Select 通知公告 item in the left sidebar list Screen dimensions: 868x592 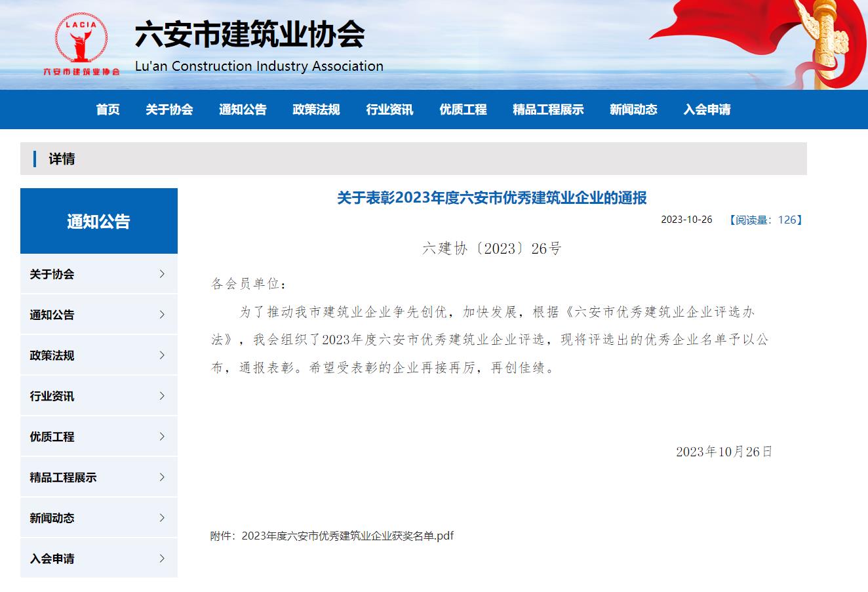(x=99, y=315)
